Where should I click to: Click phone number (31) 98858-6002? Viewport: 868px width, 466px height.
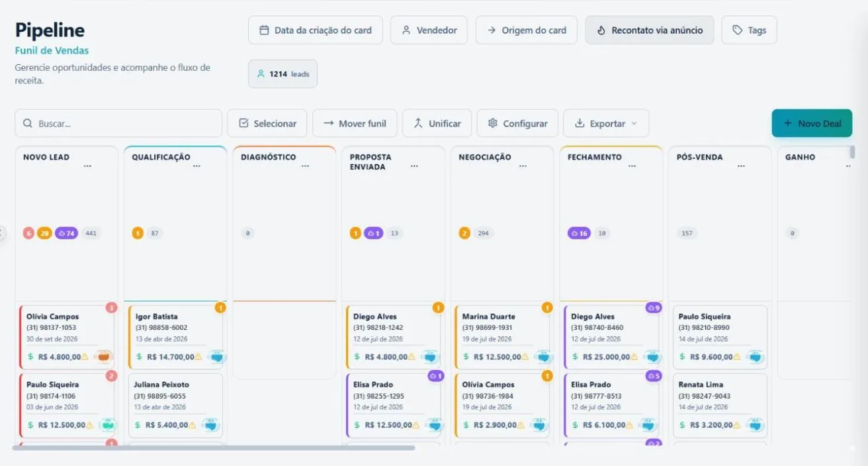click(x=161, y=328)
